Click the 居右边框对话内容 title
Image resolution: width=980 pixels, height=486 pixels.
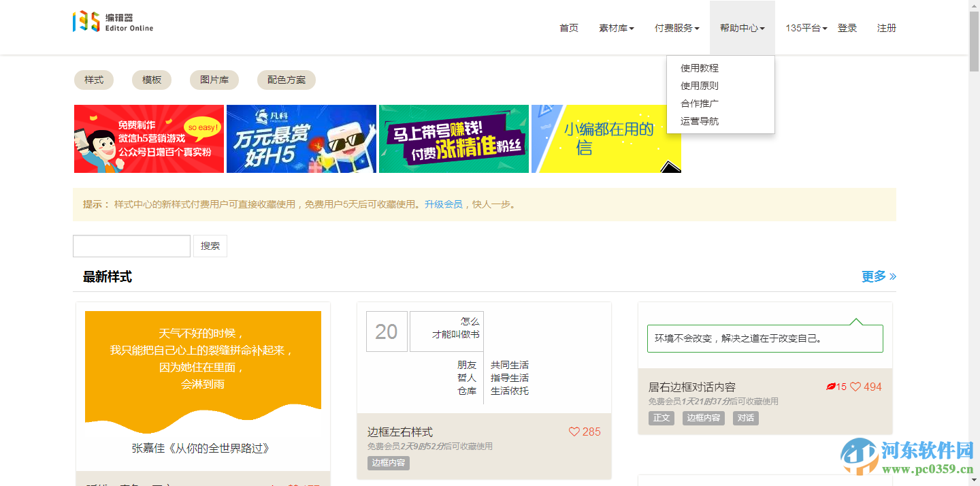point(692,387)
